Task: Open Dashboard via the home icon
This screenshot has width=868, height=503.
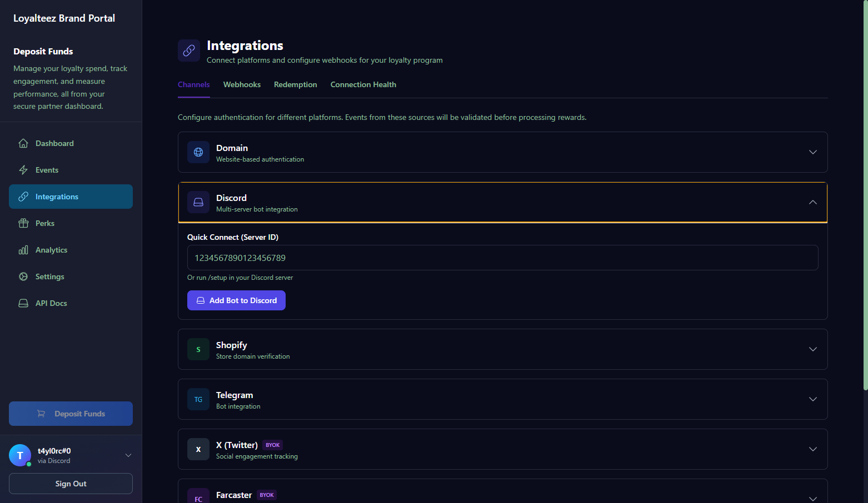Action: coord(23,143)
